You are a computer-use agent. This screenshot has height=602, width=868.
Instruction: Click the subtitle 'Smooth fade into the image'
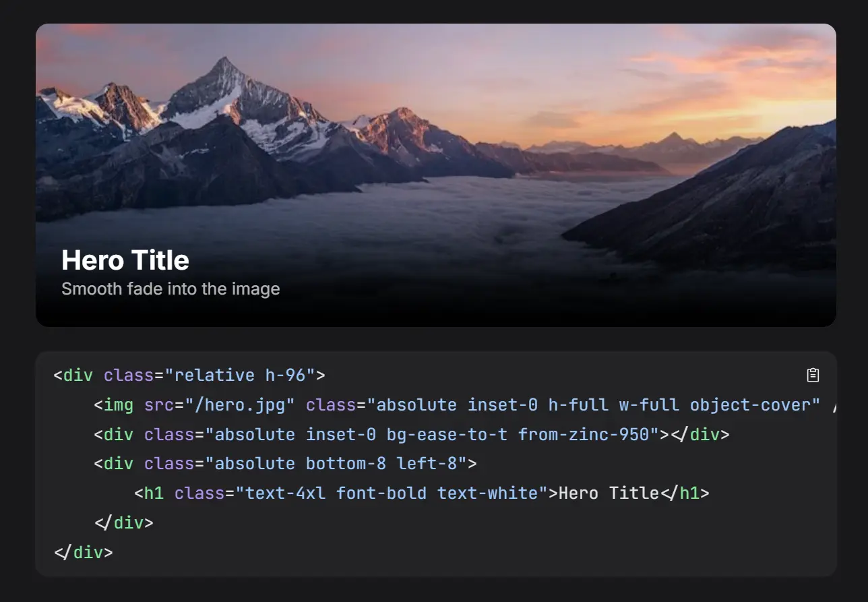[170, 289]
